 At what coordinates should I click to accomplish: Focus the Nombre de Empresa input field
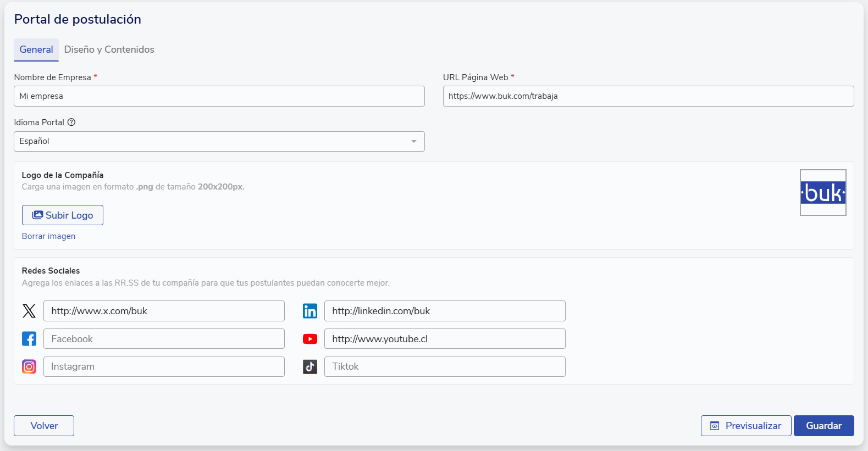[x=219, y=96]
